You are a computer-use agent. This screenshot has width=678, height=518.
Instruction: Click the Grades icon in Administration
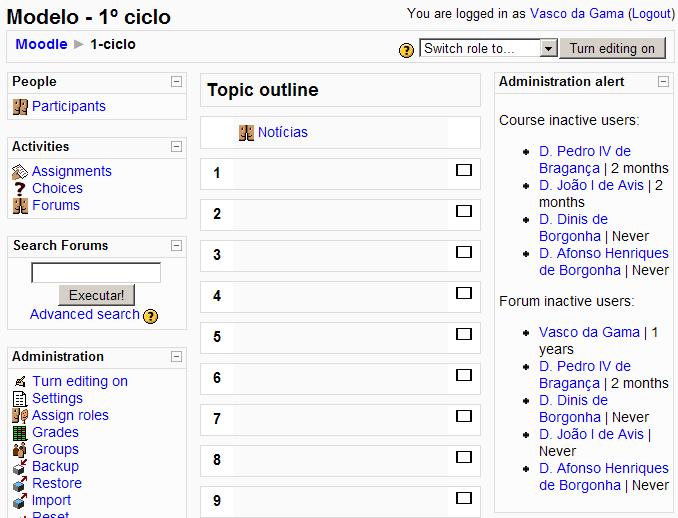pyautogui.click(x=19, y=433)
